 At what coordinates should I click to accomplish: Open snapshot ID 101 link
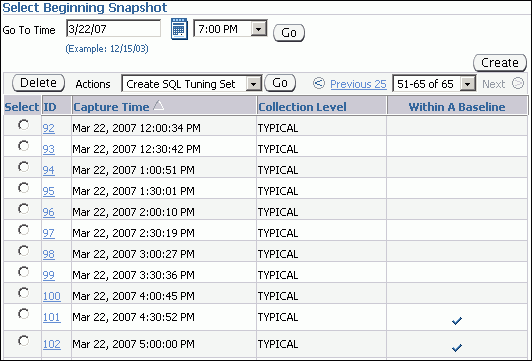point(52,317)
